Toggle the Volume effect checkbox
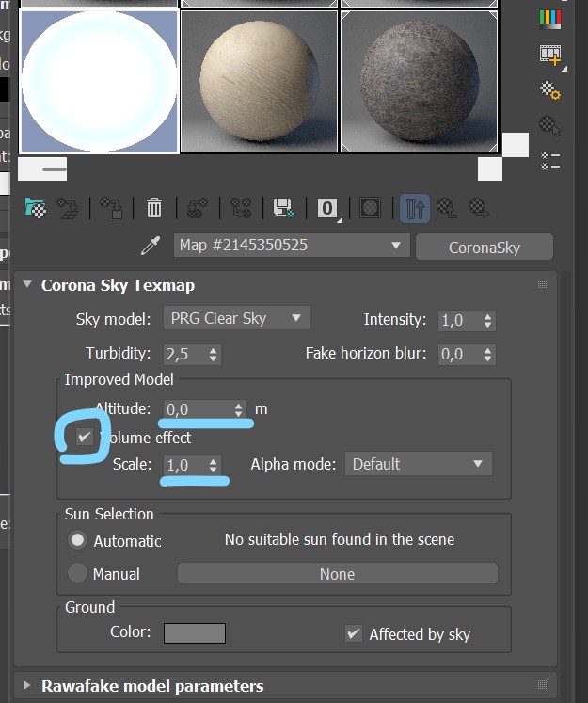588x703 pixels. 84,437
